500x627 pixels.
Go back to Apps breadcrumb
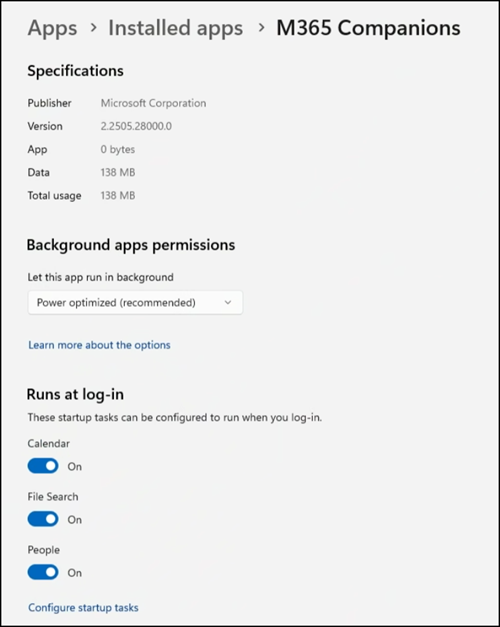tap(52, 29)
